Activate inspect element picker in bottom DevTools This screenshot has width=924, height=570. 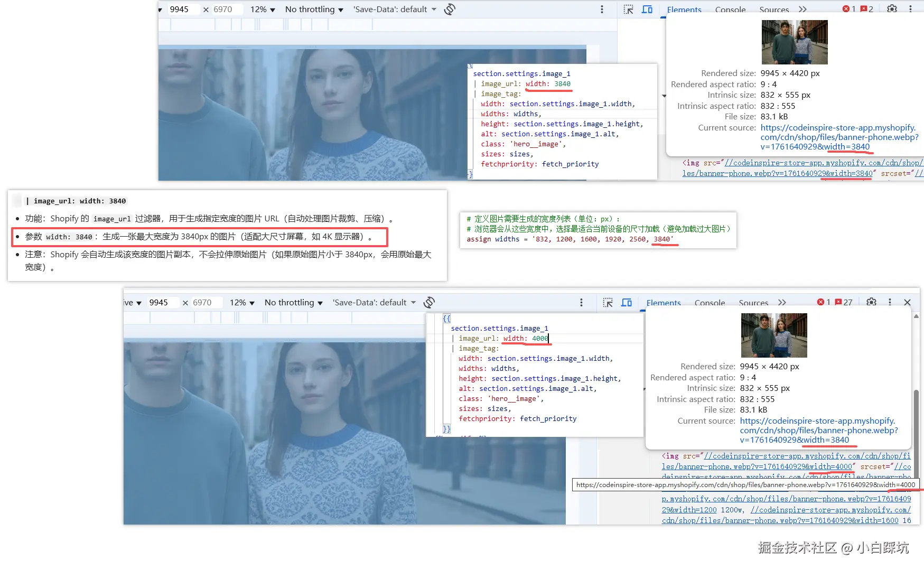click(608, 302)
